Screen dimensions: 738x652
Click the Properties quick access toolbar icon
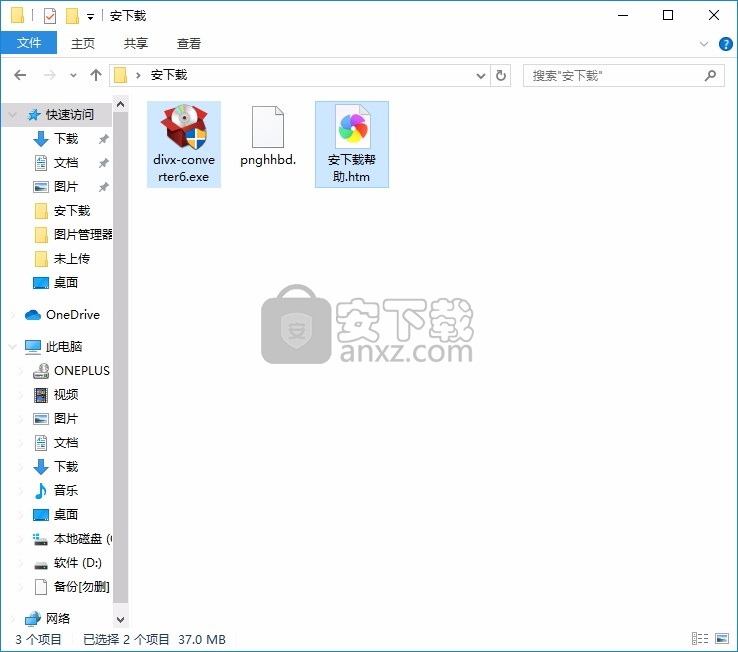tap(50, 16)
